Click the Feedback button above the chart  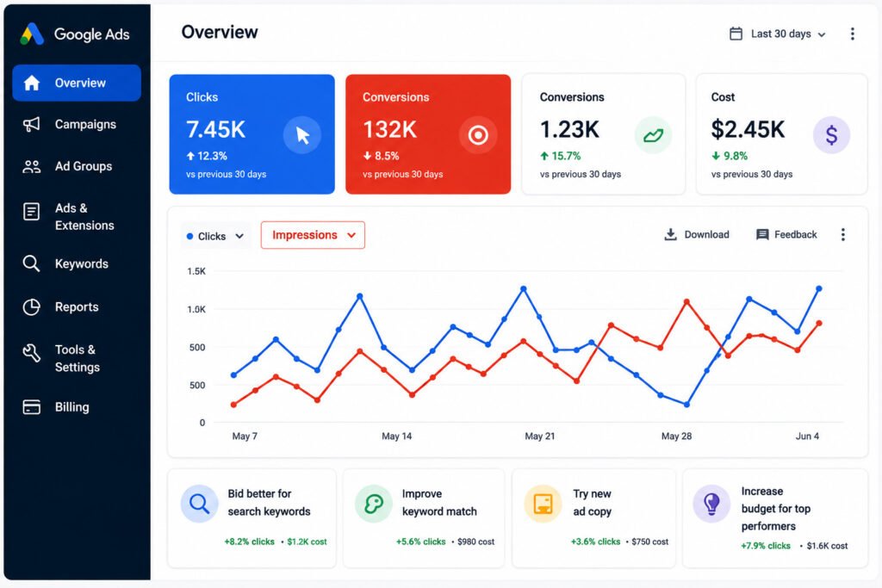coord(786,234)
